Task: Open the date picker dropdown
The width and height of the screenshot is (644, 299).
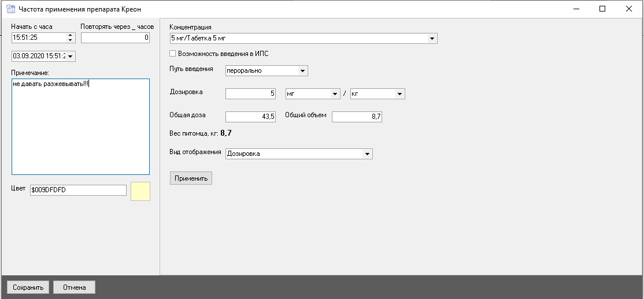Action: pos(72,57)
